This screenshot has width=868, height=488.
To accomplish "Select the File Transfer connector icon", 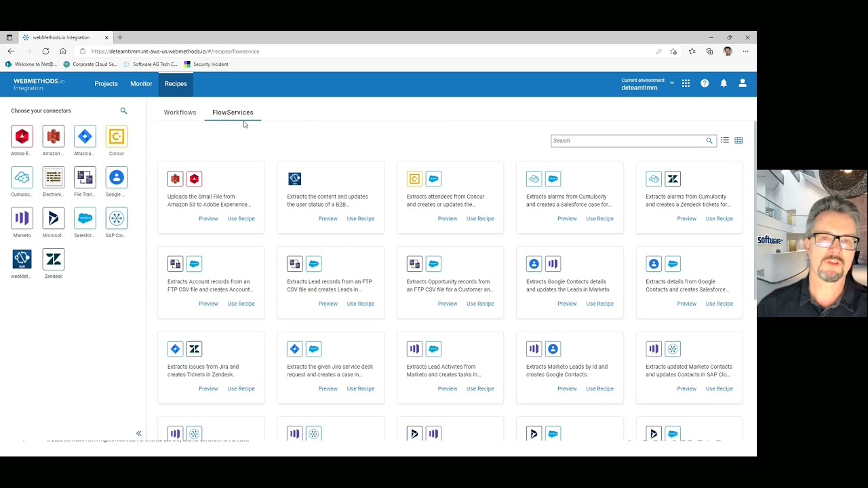I will [x=85, y=178].
